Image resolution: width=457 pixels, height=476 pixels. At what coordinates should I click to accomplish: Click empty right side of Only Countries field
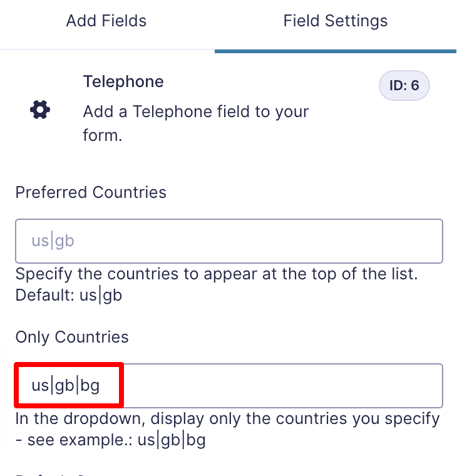pos(282,386)
